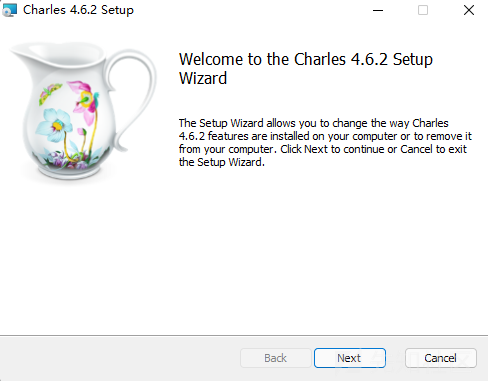The height and width of the screenshot is (381, 488).
Task: Click the word "Wizard" in the heading
Action: 203,78
